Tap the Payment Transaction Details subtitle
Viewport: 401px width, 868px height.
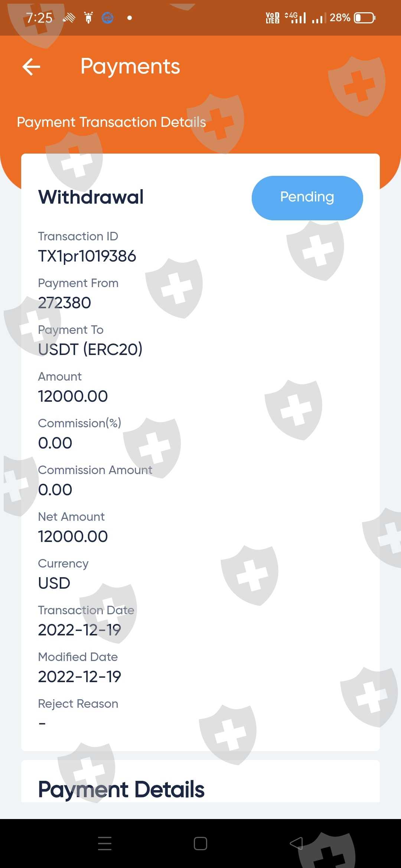pyautogui.click(x=111, y=122)
